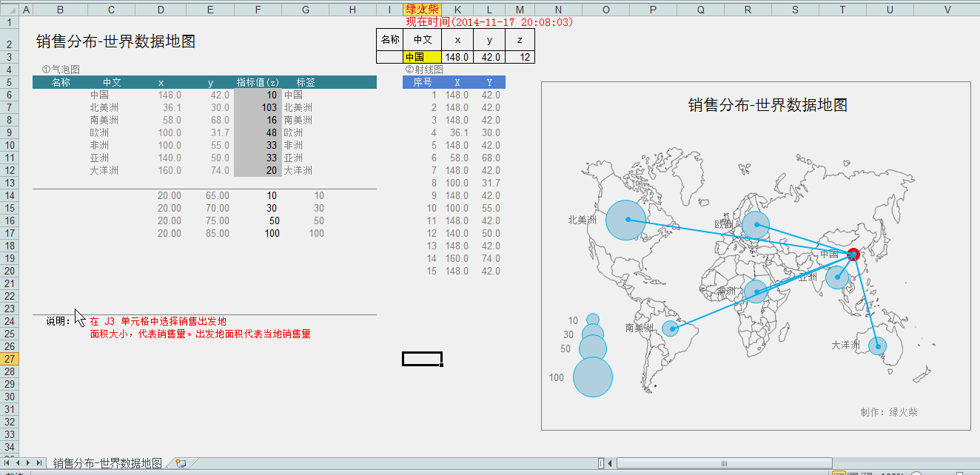Select ray table row 15 sequence number
The height and width of the screenshot is (475, 980).
422,271
